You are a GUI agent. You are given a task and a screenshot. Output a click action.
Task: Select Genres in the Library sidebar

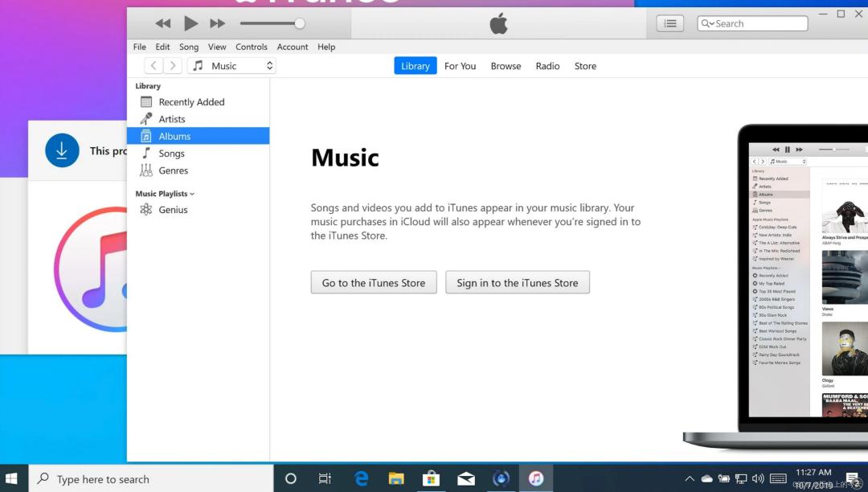click(174, 170)
